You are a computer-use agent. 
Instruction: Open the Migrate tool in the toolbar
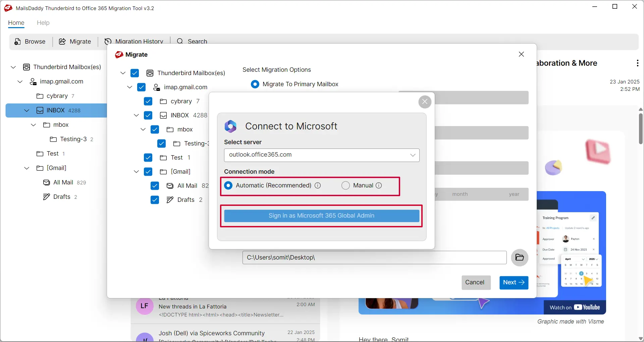click(x=75, y=42)
